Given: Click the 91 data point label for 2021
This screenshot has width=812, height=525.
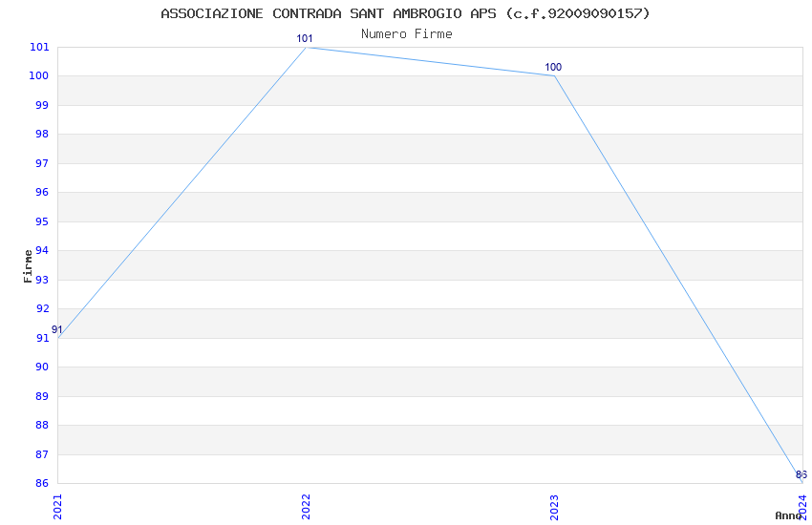Looking at the screenshot, I should pos(57,330).
